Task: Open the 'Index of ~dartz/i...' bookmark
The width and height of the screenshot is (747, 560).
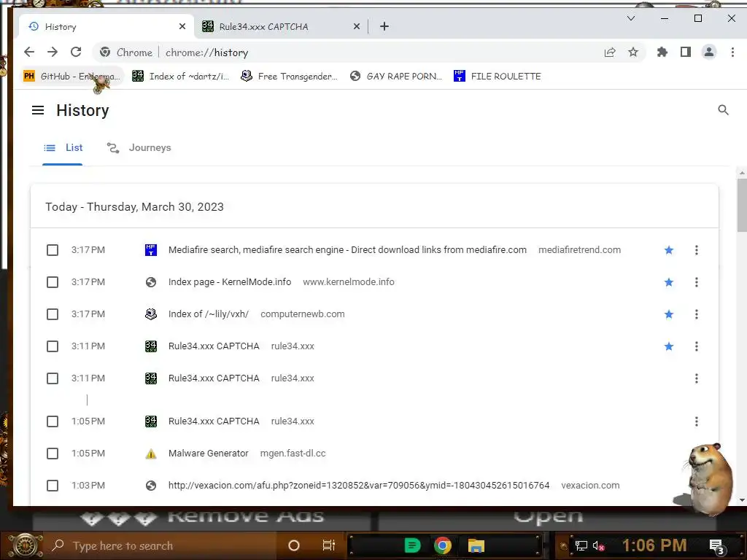Action: [181, 76]
